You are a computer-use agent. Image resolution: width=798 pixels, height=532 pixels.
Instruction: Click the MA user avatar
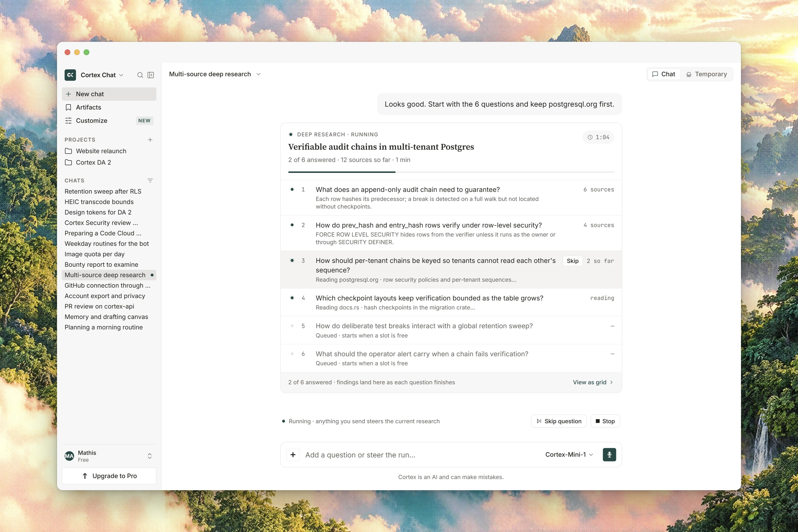tap(69, 456)
